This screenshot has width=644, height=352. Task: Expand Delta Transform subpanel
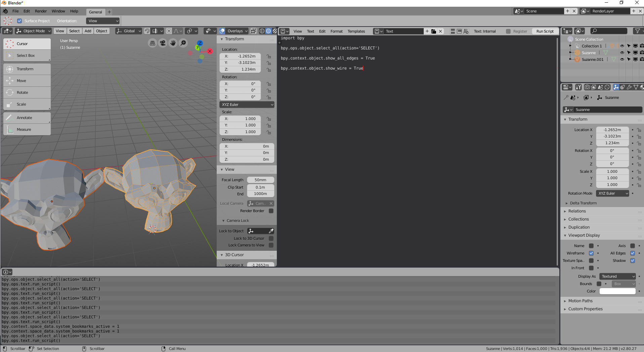tap(583, 203)
